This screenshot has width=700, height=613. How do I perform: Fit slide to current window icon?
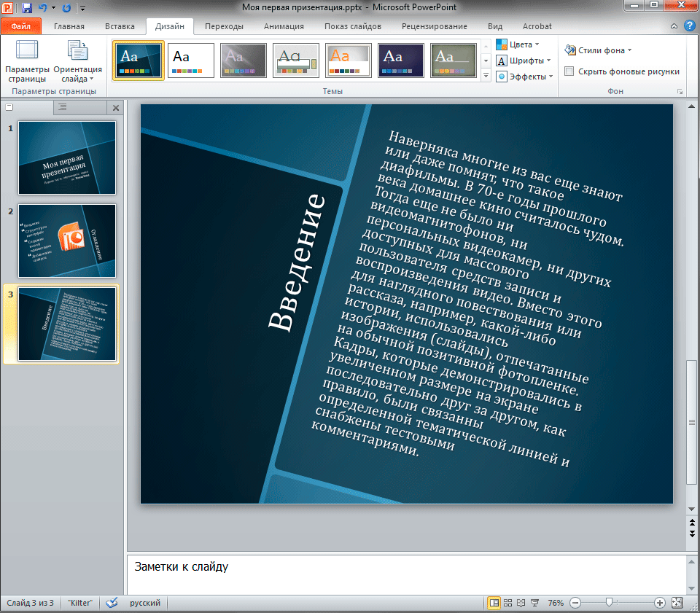pyautogui.click(x=677, y=603)
